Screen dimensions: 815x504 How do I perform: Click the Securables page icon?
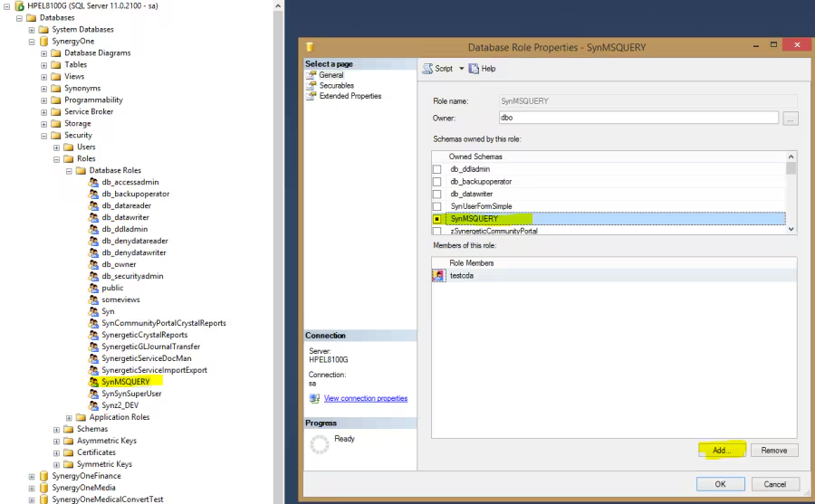pyautogui.click(x=312, y=86)
